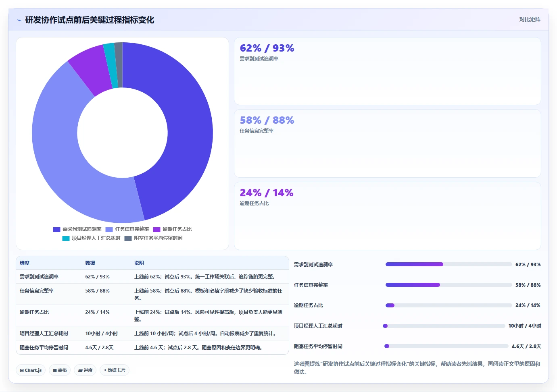Click the 表格 tag chip
Image resolution: width=557 pixels, height=392 pixels.
coord(60,370)
